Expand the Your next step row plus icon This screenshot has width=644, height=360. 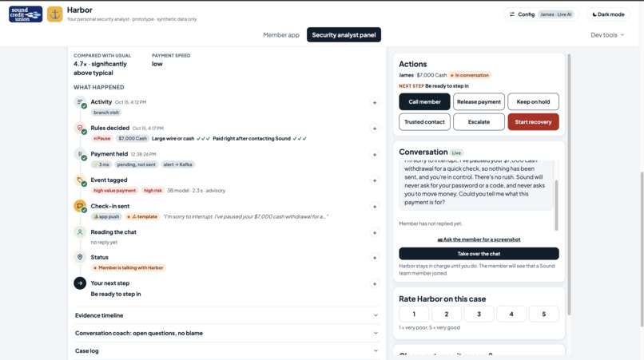point(374,283)
